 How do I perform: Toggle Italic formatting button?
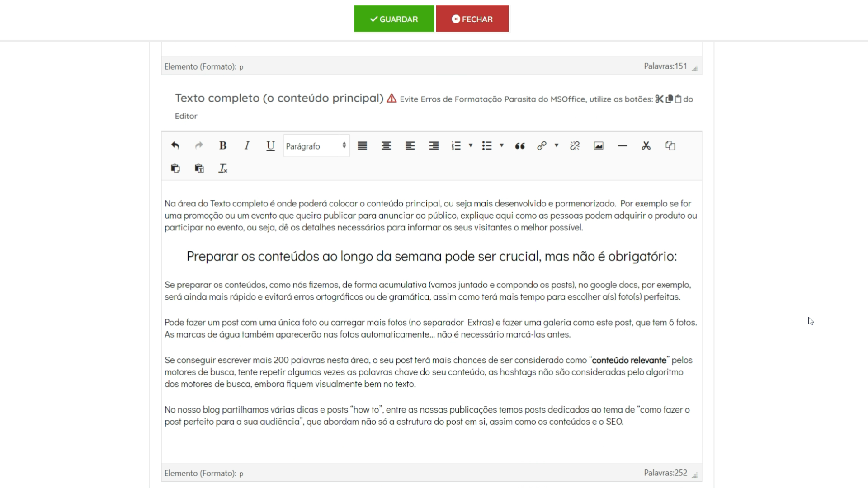point(246,145)
